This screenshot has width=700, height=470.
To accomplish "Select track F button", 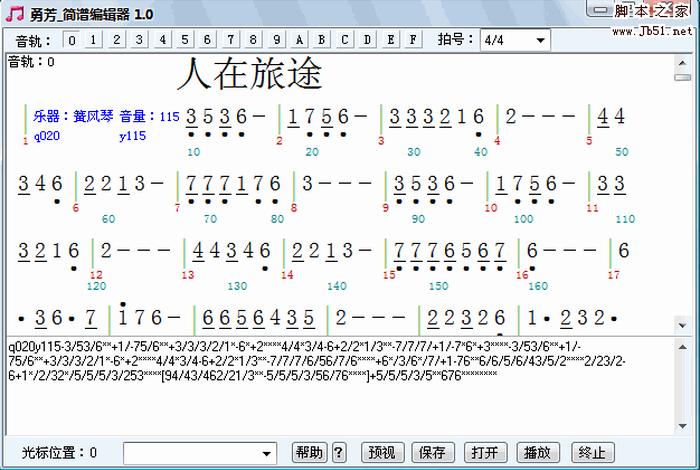I will pos(413,40).
